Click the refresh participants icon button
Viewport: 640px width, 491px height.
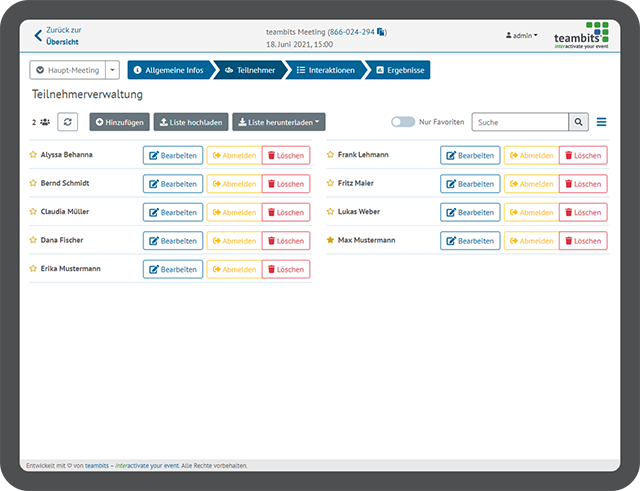pos(68,122)
